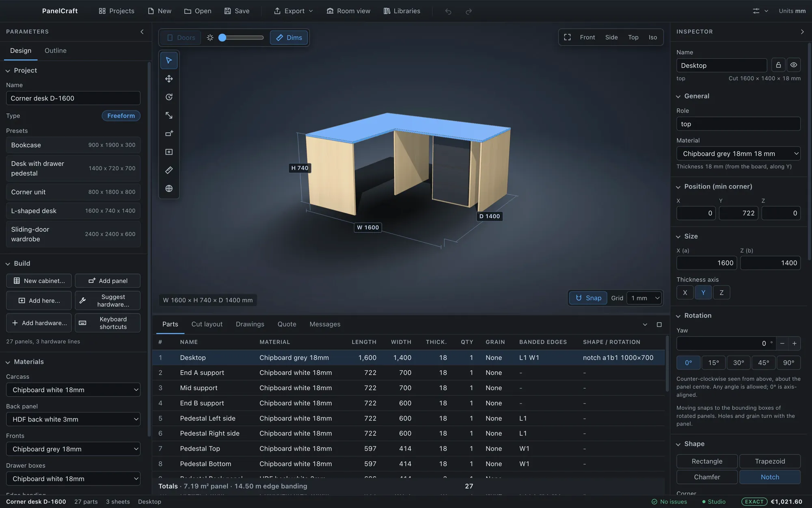
Task: Open the Export menu
Action: [294, 11]
